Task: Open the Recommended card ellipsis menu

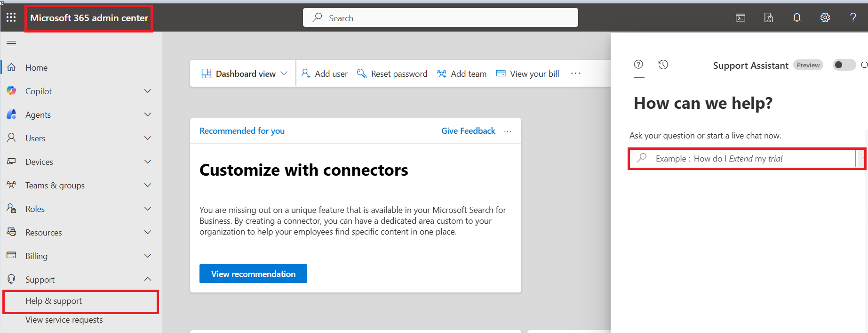Action: click(x=508, y=131)
